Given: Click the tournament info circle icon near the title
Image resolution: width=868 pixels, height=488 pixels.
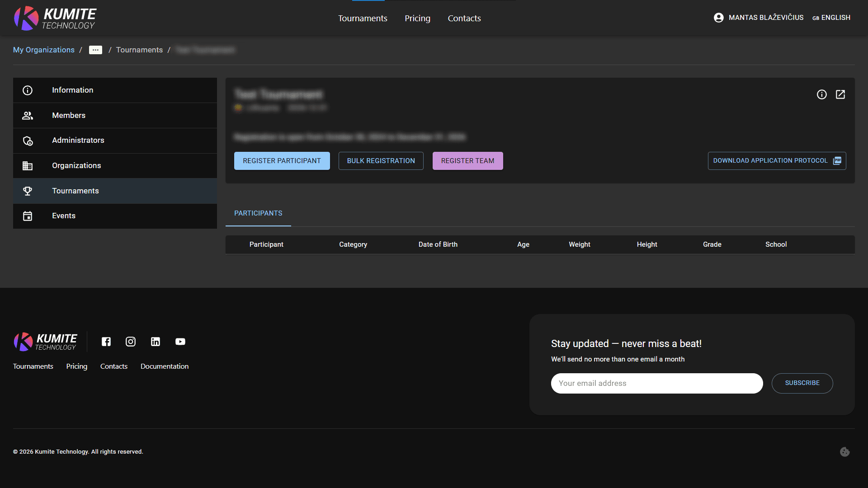Looking at the screenshot, I should 822,94.
